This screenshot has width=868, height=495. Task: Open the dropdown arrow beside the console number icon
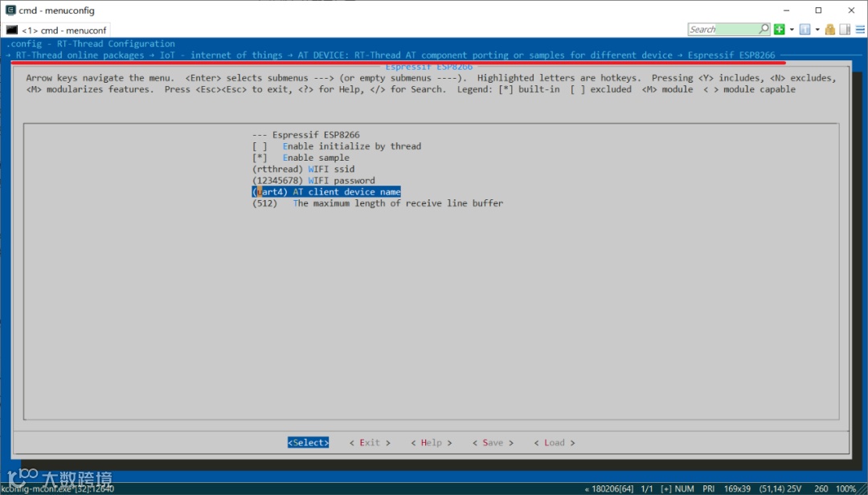(x=817, y=30)
